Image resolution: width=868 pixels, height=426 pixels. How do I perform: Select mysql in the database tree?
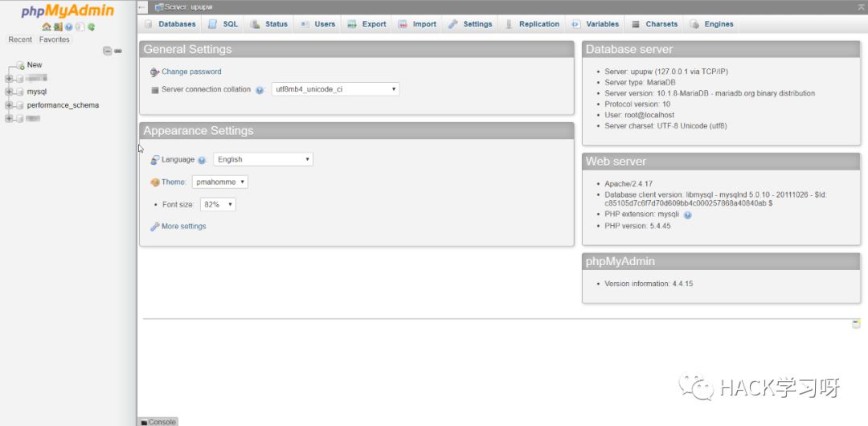37,92
